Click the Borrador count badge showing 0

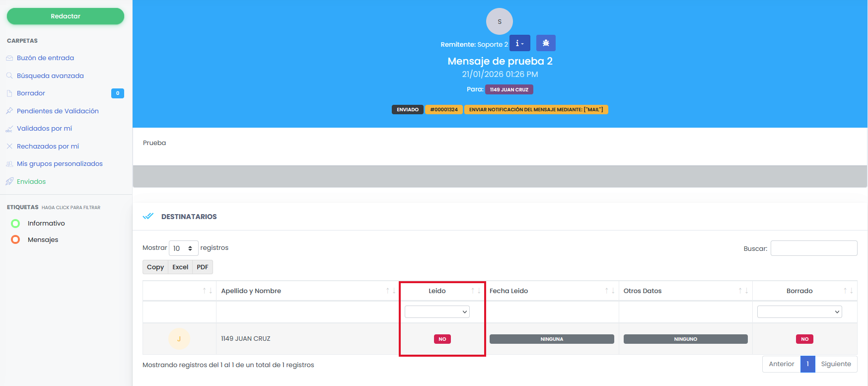[118, 93]
